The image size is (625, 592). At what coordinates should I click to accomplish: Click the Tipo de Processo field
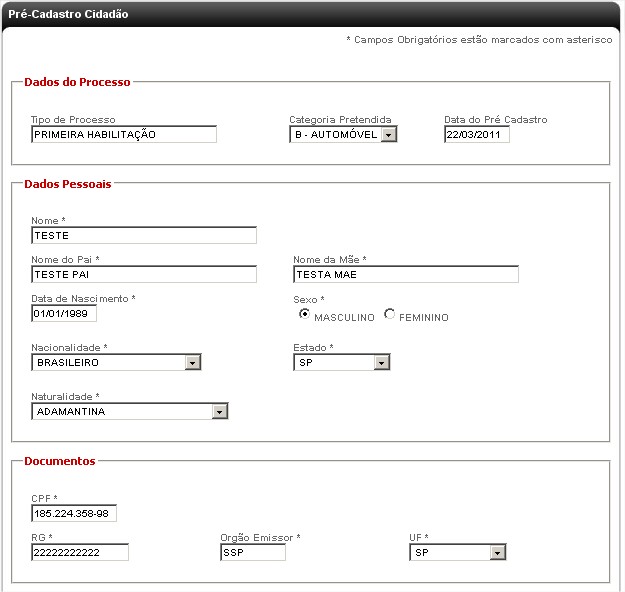coord(123,134)
